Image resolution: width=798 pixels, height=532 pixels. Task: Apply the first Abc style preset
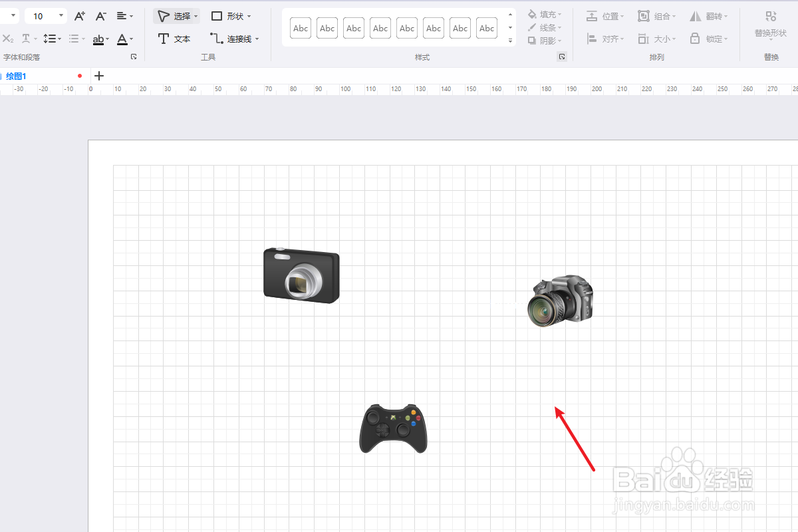click(x=301, y=28)
